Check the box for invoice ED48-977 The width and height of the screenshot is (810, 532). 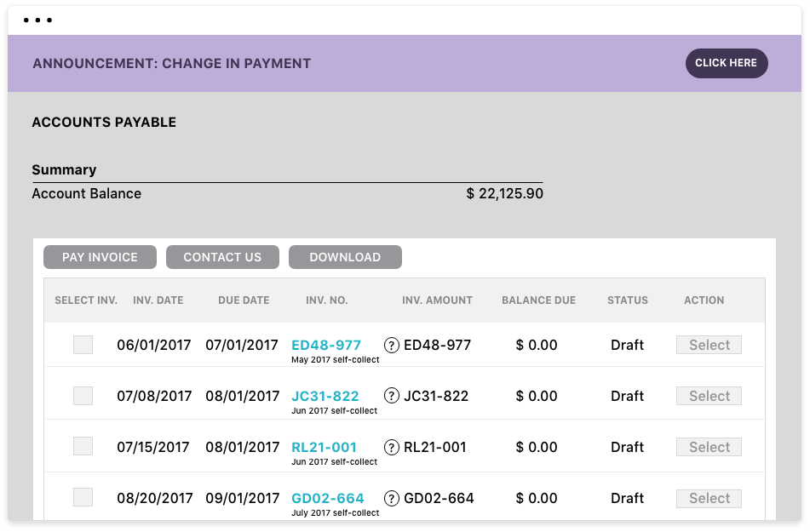pyautogui.click(x=83, y=345)
